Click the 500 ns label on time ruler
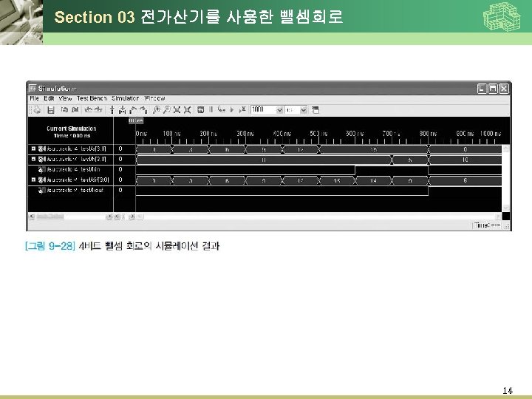 318,133
